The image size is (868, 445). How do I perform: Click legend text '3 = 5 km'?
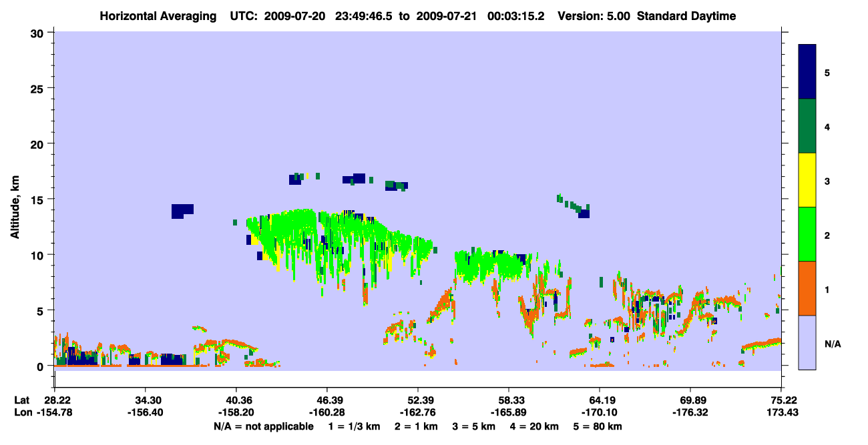[475, 426]
